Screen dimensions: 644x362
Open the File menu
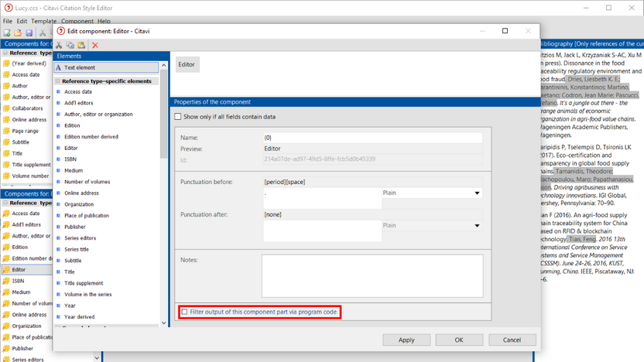pos(8,21)
